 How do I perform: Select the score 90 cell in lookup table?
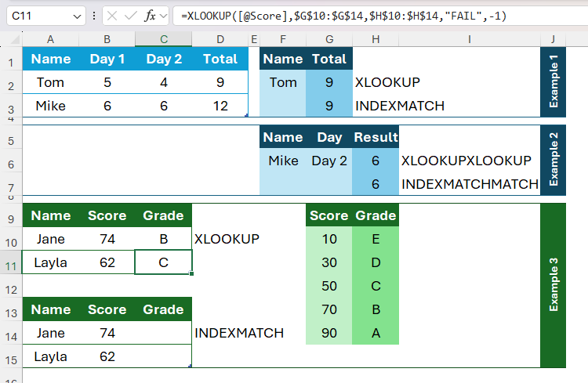pyautogui.click(x=328, y=333)
